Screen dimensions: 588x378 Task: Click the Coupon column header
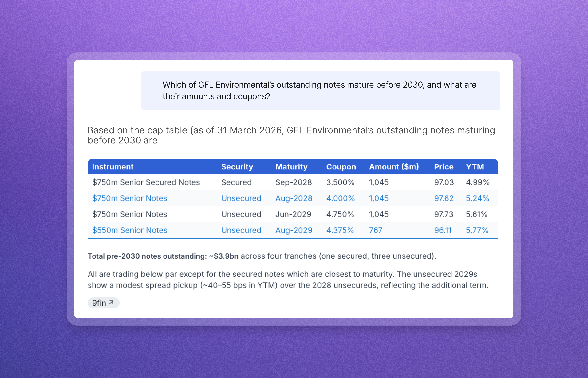point(341,167)
